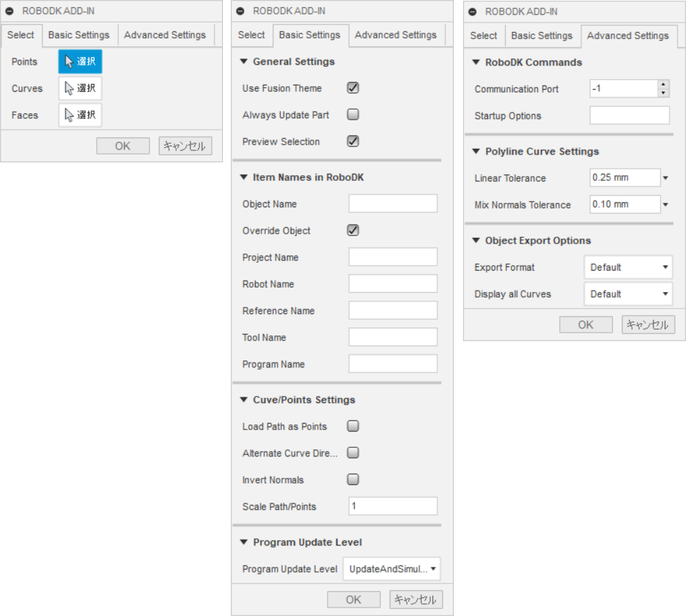Collapse the Polyline Curve Settings section

point(476,152)
